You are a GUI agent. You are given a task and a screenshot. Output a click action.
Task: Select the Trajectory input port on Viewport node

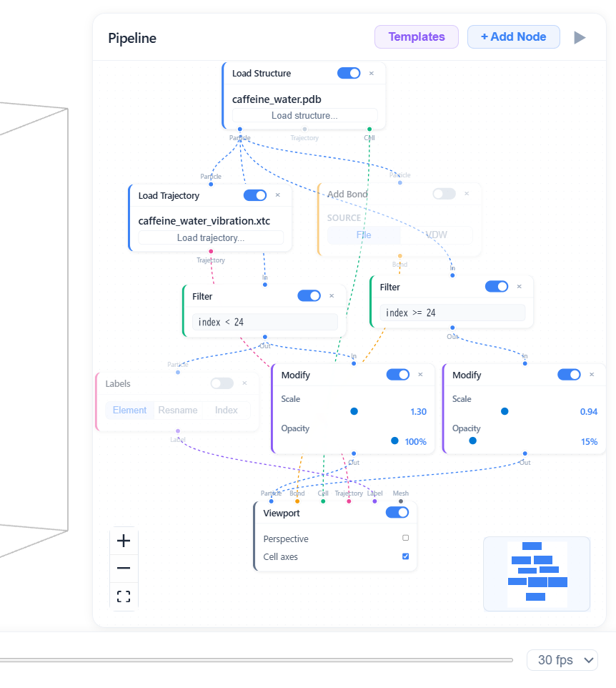click(x=348, y=500)
